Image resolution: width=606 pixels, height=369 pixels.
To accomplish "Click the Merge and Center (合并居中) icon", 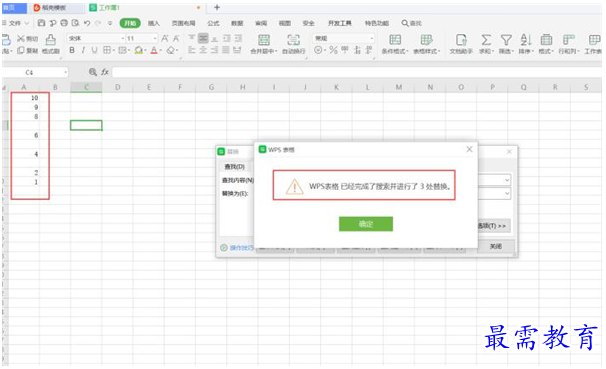I will pyautogui.click(x=264, y=40).
